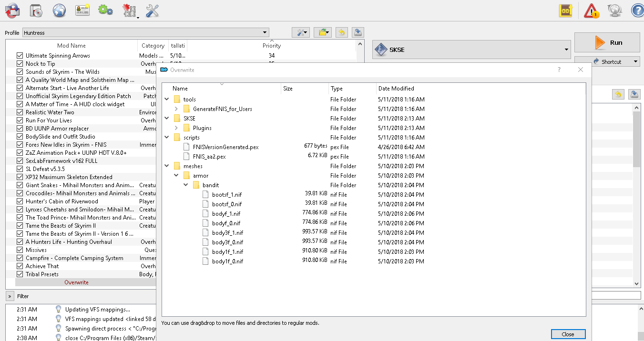Click lightbulb icon beside the 2:38 AM log entry
644x341 pixels.
(x=59, y=338)
